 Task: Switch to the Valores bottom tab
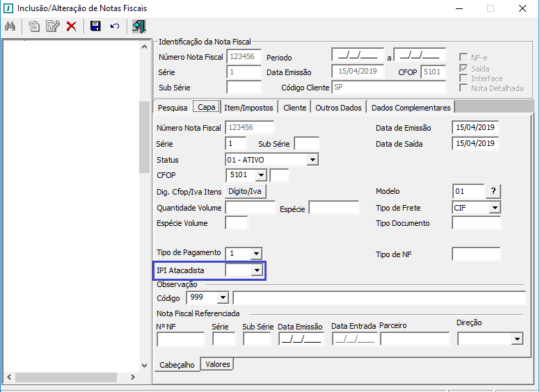coord(218,364)
